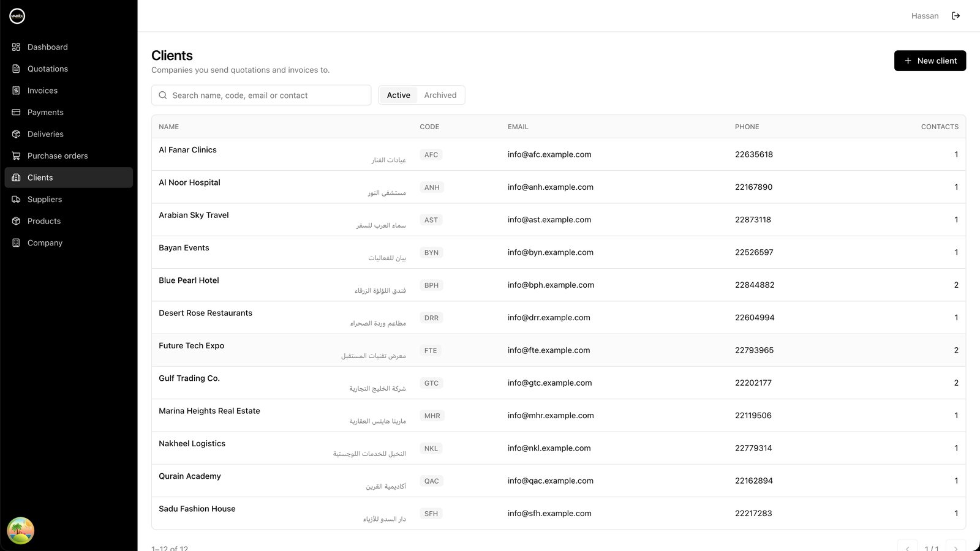Select Marina Heights Real Estate name

click(209, 411)
